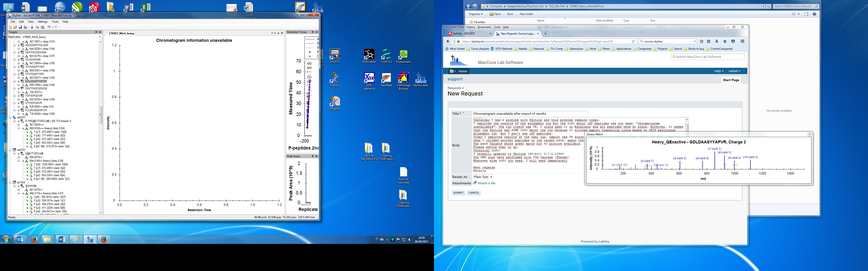868x271 pixels.
Task: Click the Firefox bookmark star icon
Action: click(x=702, y=41)
